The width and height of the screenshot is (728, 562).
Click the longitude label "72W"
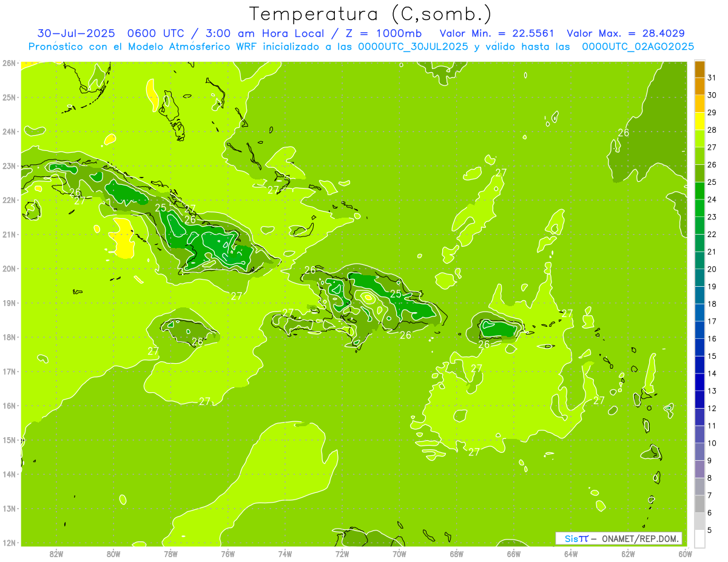pos(342,553)
